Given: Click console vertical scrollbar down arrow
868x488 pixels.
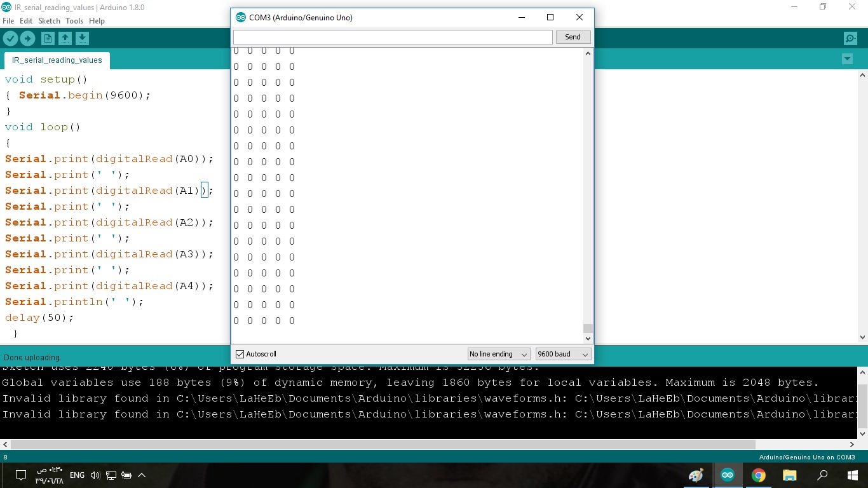Looking at the screenshot, I should 863,434.
